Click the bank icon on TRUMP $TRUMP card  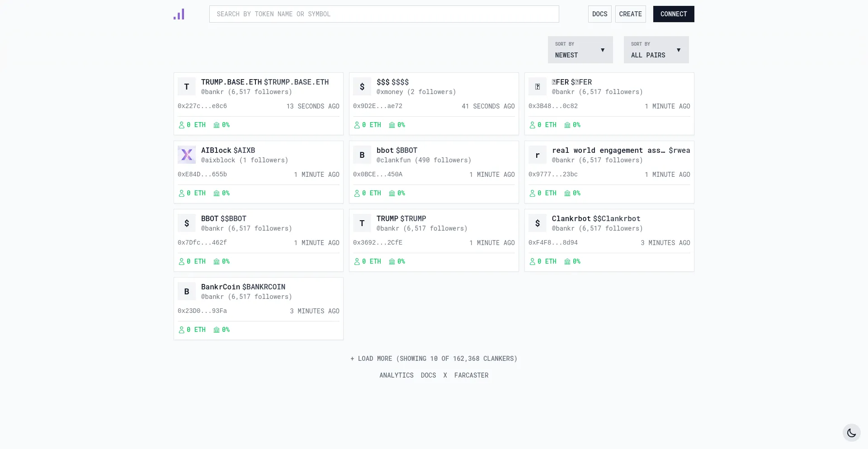point(392,262)
